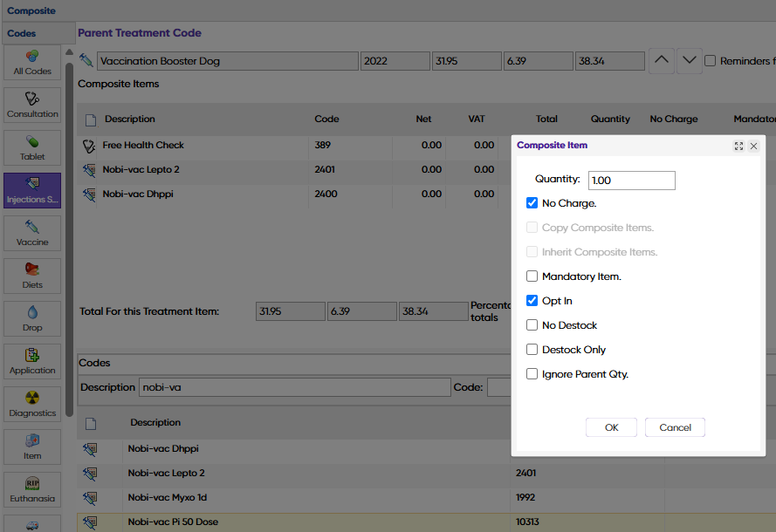Viewport: 776px width, 532px height.
Task: Select the Drop category icon
Action: [x=32, y=318]
